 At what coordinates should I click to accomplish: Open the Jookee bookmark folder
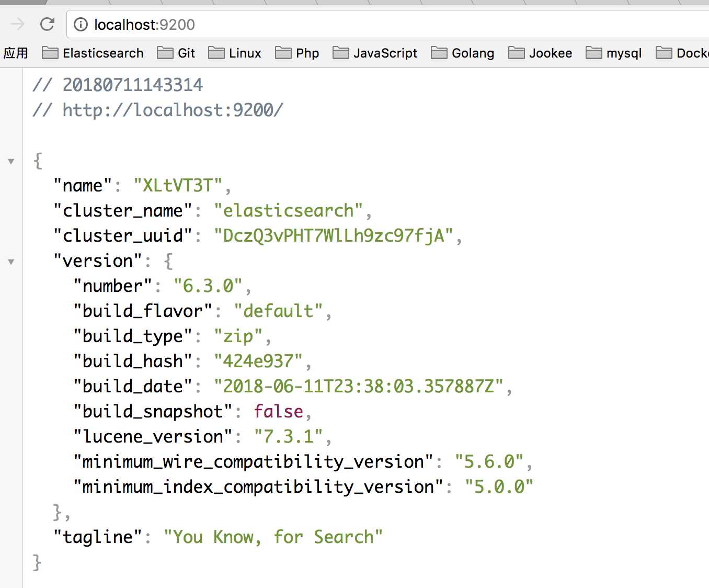click(x=540, y=53)
